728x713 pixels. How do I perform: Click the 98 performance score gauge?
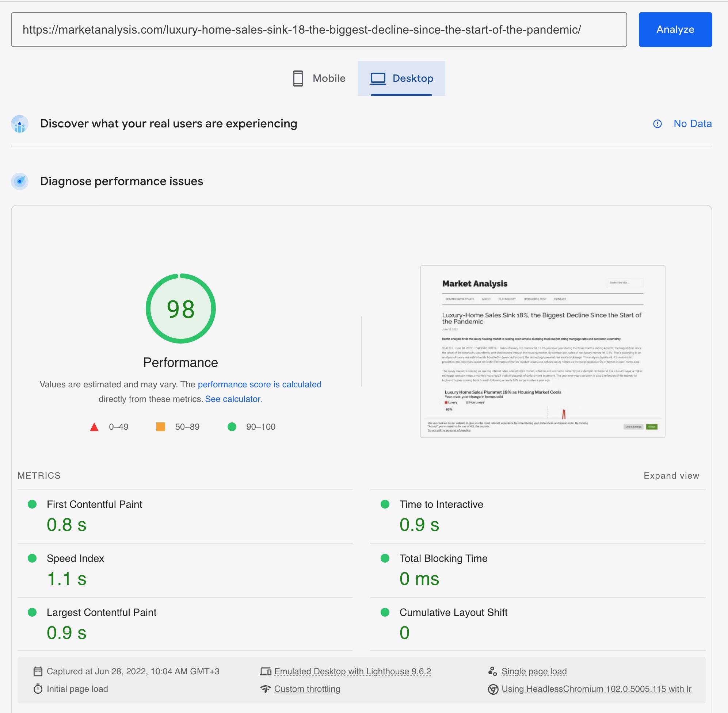pyautogui.click(x=180, y=309)
